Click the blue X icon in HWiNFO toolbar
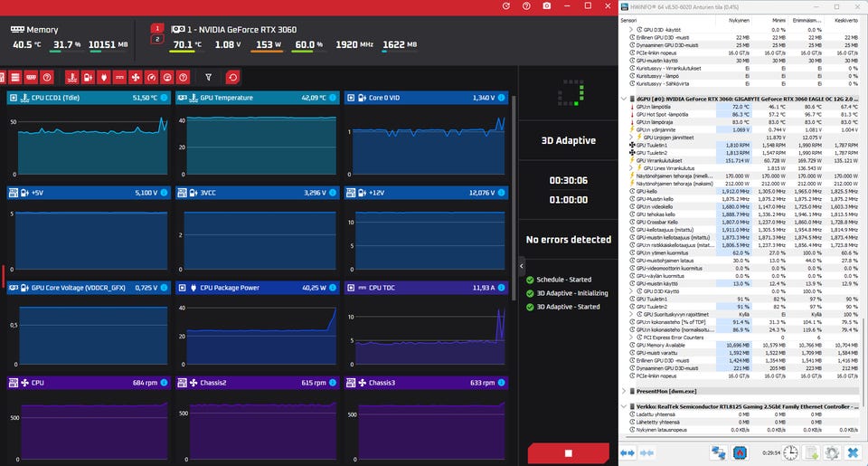868x466 pixels. pos(853,452)
